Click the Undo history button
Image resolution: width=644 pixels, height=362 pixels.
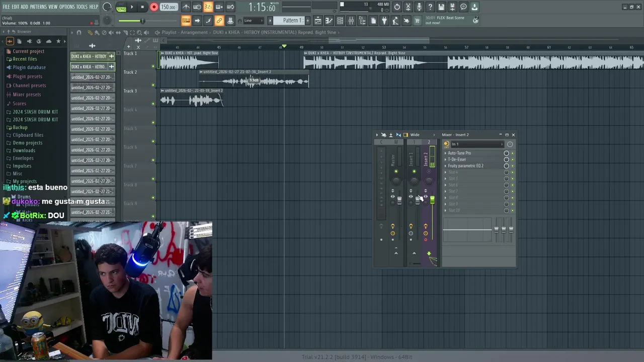point(397,7)
